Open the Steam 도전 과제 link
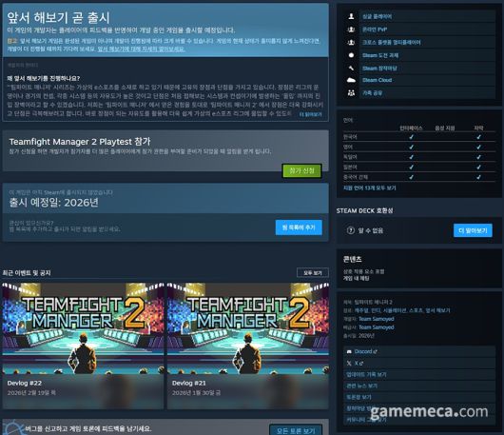Screen dimensions: 504x435 click(380, 55)
